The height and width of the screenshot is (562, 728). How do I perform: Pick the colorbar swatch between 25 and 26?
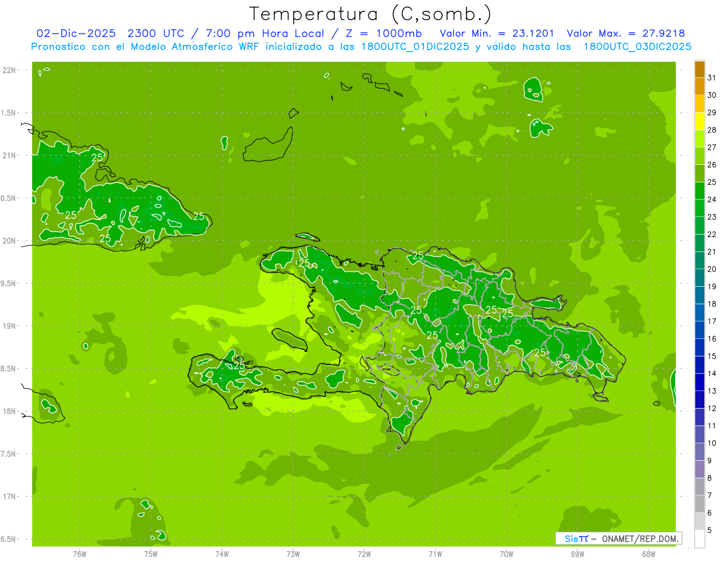click(699, 173)
